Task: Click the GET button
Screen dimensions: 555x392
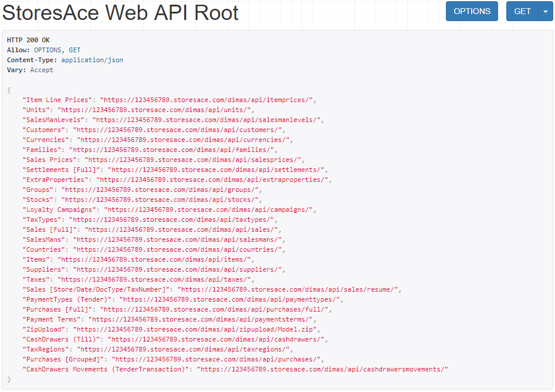Action: (x=522, y=11)
